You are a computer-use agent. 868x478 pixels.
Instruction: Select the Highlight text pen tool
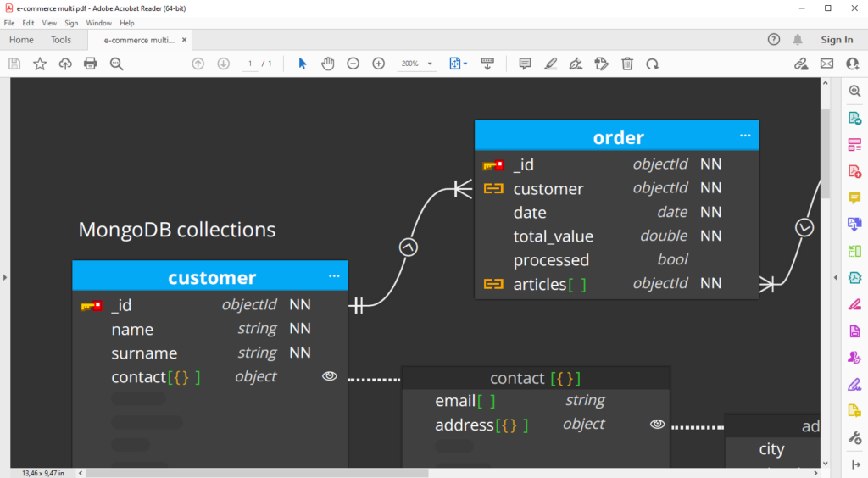coord(550,64)
